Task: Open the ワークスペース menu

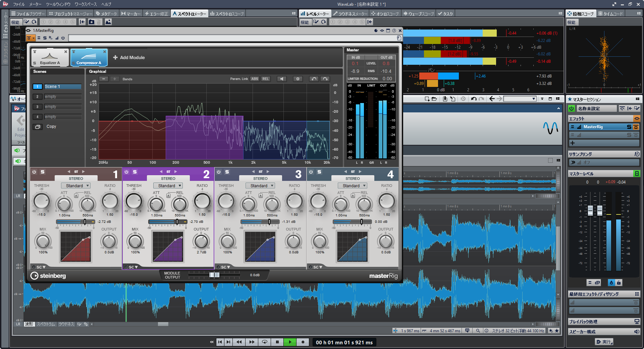Action: 86,4
